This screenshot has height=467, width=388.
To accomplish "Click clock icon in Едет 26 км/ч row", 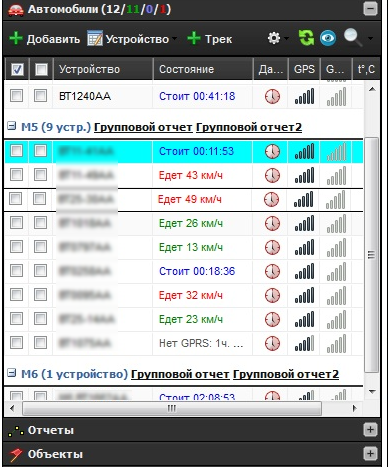I will pyautogui.click(x=272, y=223).
